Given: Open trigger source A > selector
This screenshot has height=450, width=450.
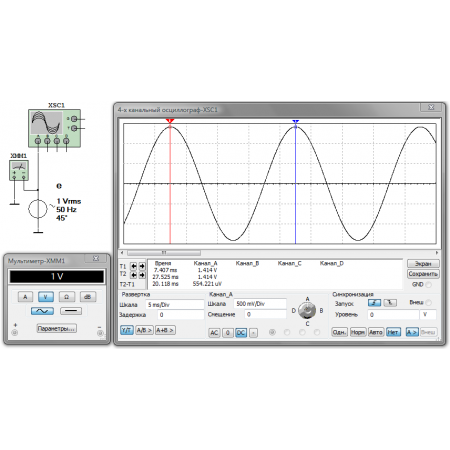Looking at the screenshot, I should [412, 332].
